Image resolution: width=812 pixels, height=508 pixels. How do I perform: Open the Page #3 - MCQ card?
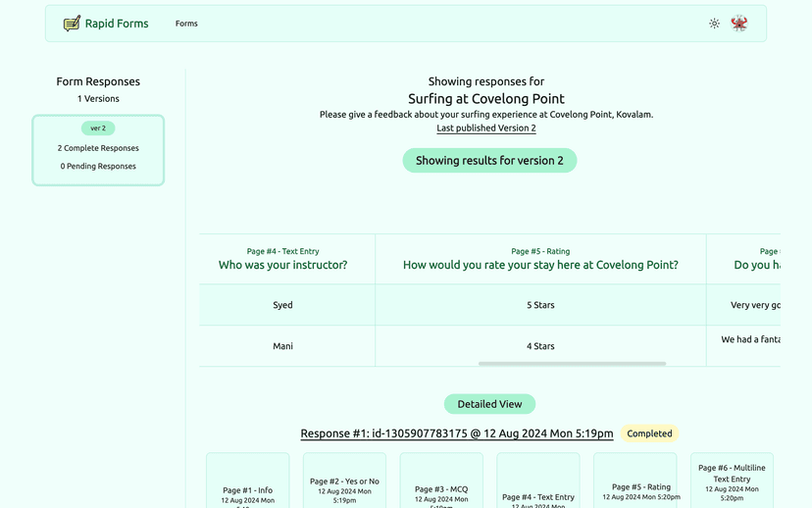coord(441,485)
